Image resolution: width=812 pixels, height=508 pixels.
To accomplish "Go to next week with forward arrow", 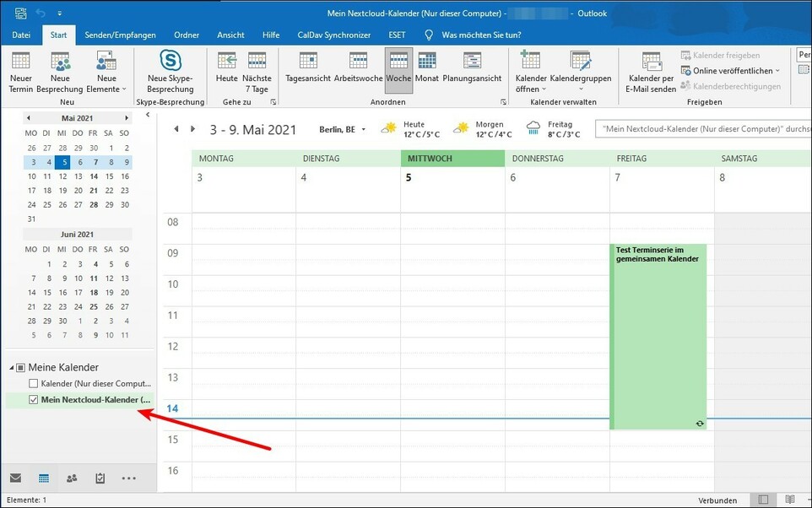I will click(x=193, y=130).
